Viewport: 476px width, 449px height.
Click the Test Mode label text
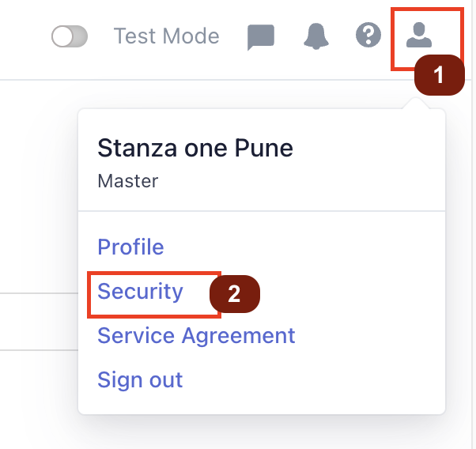(166, 36)
